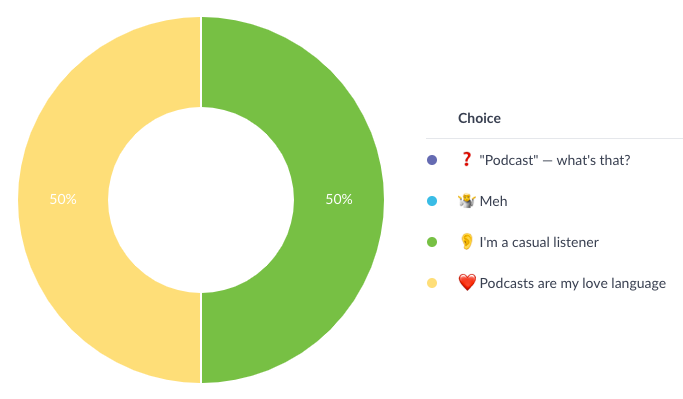Select Podcasts are my love language text
683x399 pixels.
pyautogui.click(x=572, y=284)
